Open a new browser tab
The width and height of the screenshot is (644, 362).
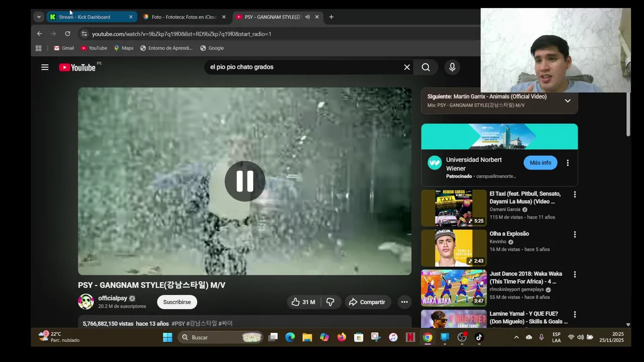coord(331,17)
